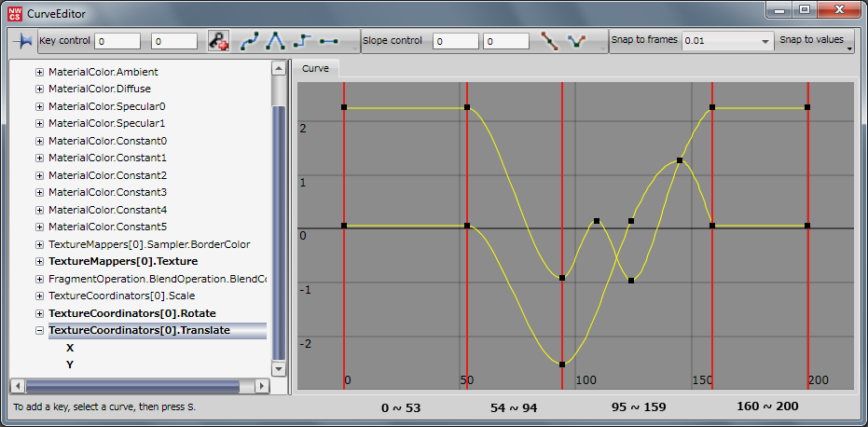The image size is (868, 427).
Task: Click the key point at frame 200 top
Action: [x=807, y=108]
